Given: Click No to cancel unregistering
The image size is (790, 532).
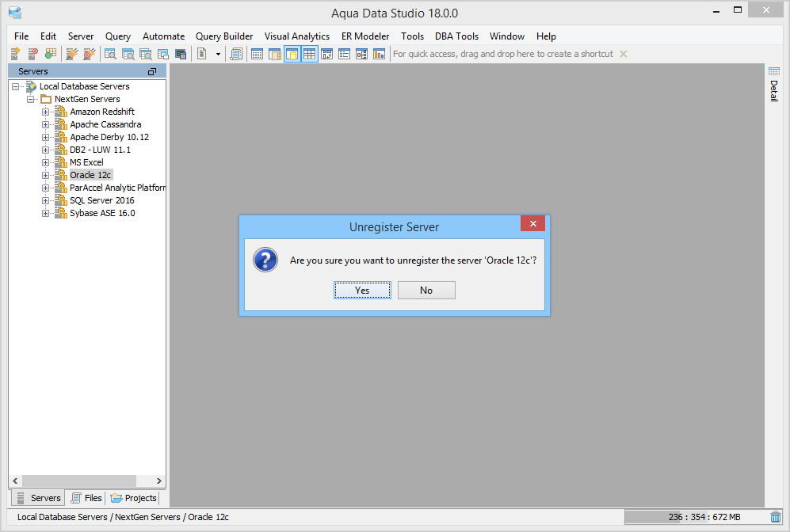Looking at the screenshot, I should click(x=426, y=291).
